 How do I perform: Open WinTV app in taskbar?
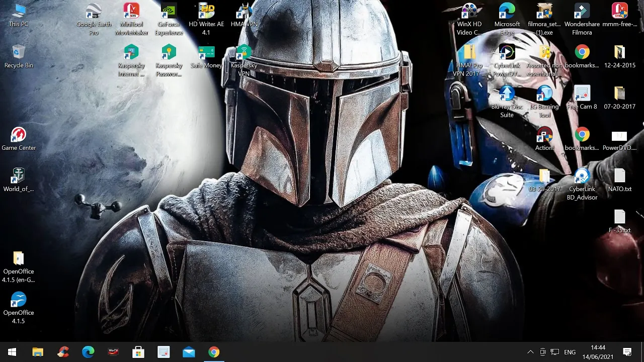113,352
